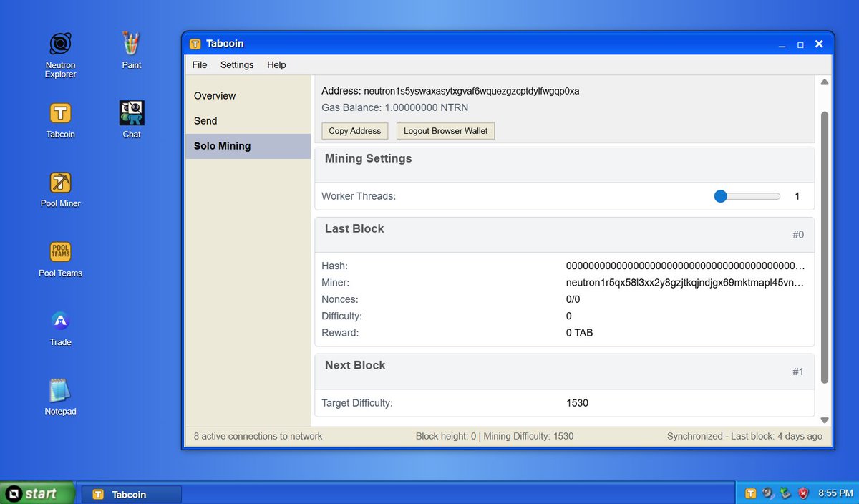Open the Settings menu
Viewport: 859px width, 504px height.
click(236, 64)
